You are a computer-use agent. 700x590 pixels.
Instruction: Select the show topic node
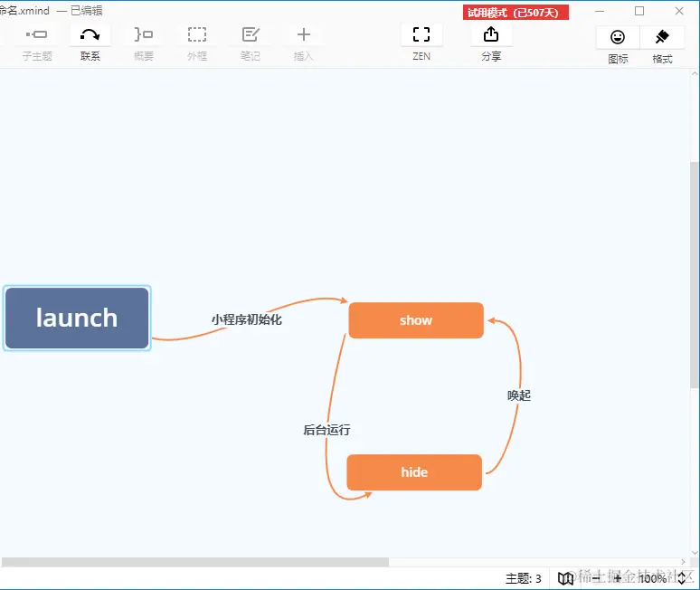click(x=416, y=320)
